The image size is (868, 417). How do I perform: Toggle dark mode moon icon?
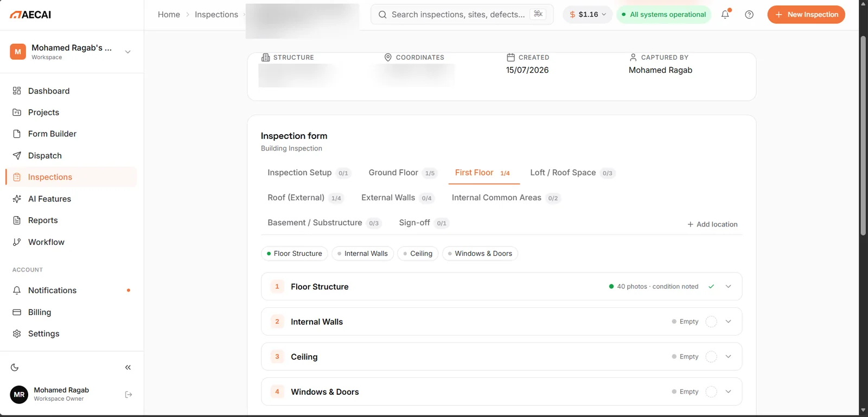(x=15, y=368)
